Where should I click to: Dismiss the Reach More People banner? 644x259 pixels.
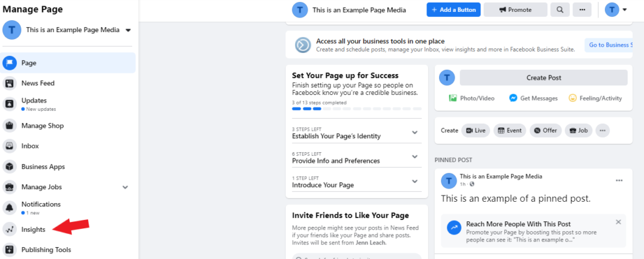619,222
